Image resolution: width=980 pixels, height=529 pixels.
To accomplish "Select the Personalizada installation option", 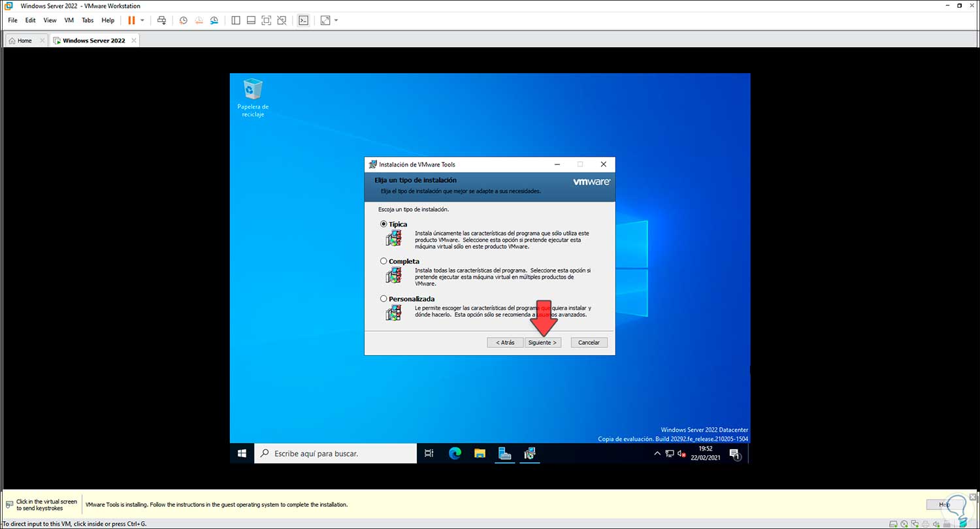I will click(384, 298).
